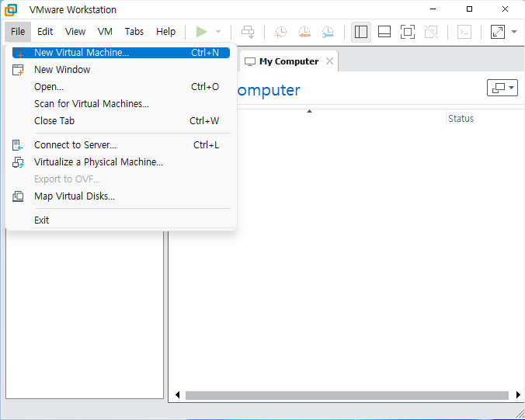The width and height of the screenshot is (525, 420).
Task: Open the View menu
Action: pos(75,32)
